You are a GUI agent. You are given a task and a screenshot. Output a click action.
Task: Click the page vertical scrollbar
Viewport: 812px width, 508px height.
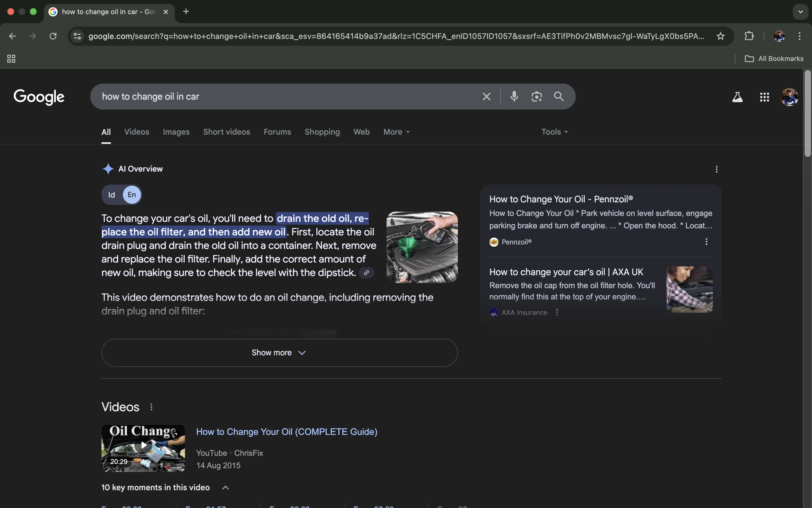point(807,113)
